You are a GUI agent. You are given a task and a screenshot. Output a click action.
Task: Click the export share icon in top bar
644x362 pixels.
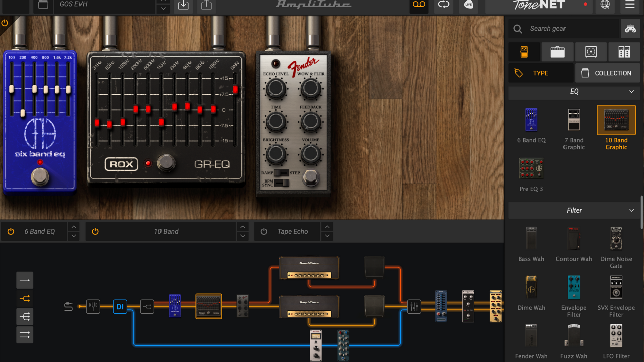pos(206,5)
